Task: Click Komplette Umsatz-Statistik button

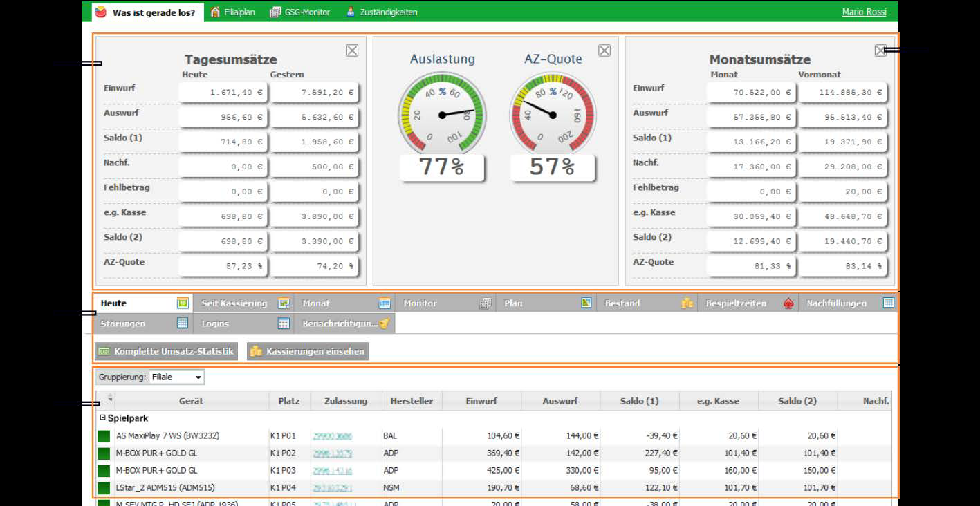Action: [167, 351]
